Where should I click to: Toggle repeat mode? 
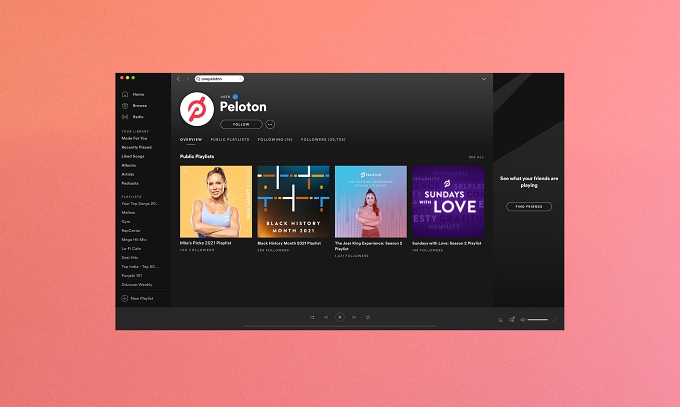pos(368,318)
